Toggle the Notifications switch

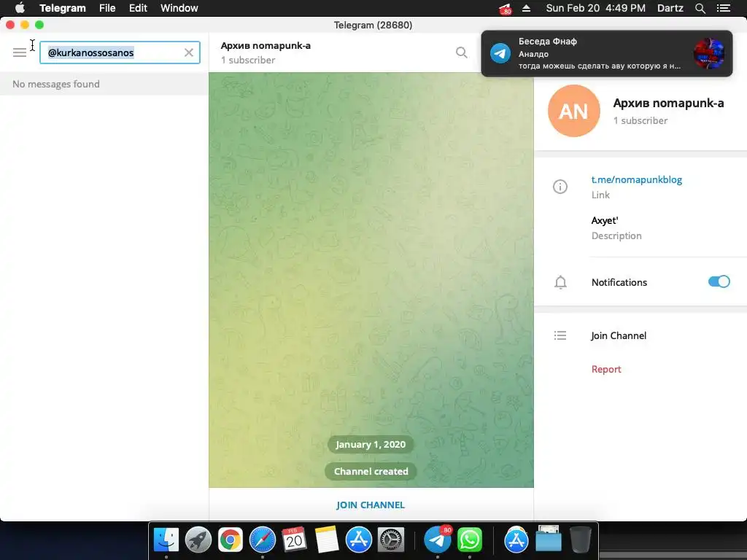coord(719,282)
